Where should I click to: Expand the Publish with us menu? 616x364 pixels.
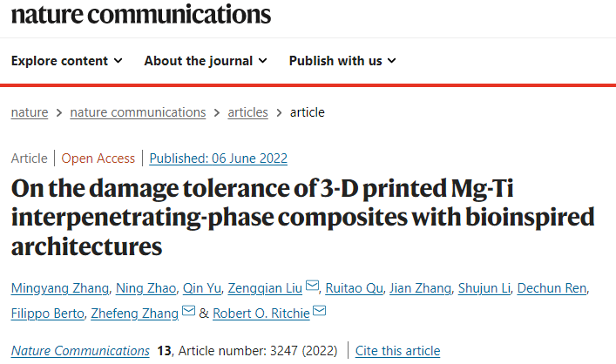(x=342, y=61)
